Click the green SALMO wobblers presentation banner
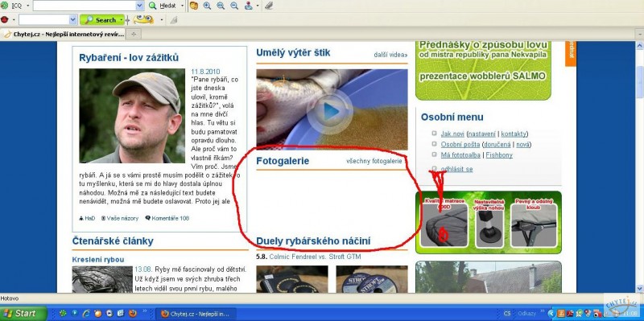The height and width of the screenshot is (321, 644). (483, 71)
